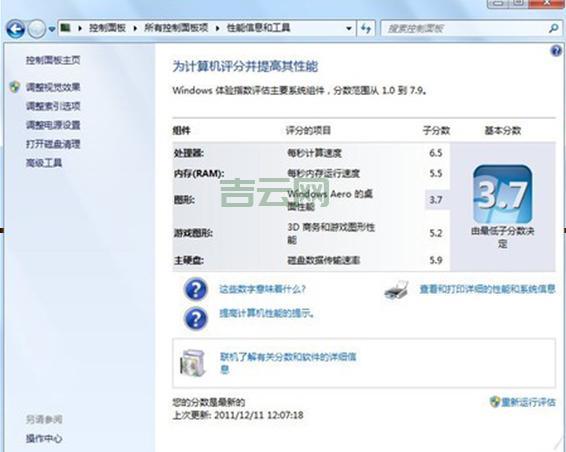
Task: Click shield icon beside 调整视觉效果
Action: point(14,87)
